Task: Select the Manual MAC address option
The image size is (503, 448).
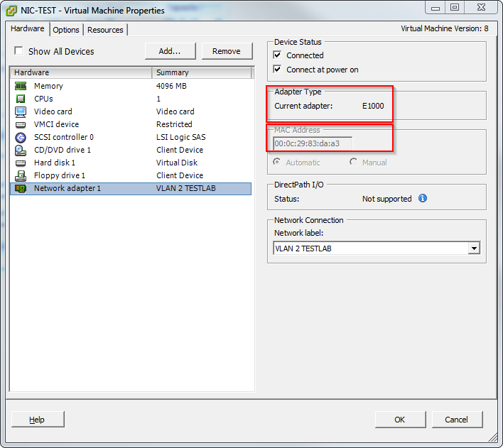Action: [x=353, y=163]
